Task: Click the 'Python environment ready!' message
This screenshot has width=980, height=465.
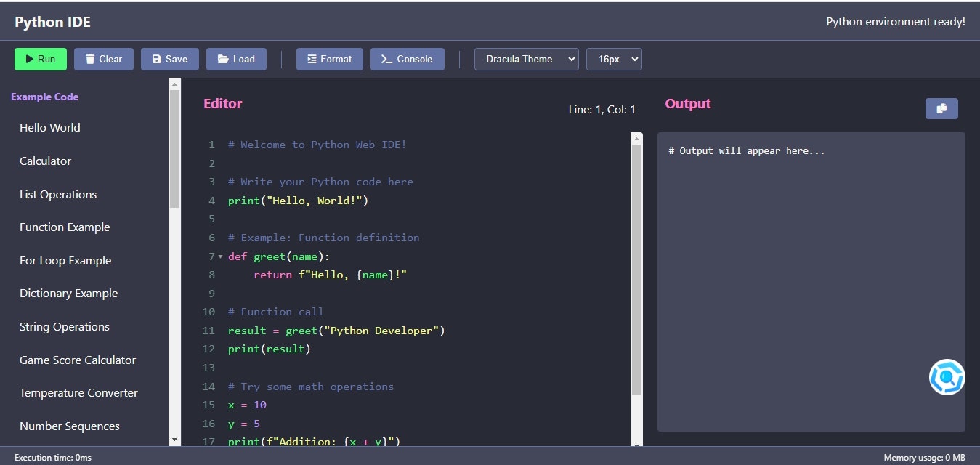Action: coord(896,22)
